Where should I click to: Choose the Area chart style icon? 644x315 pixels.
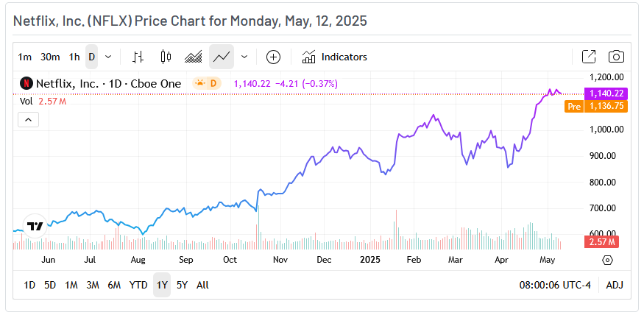pyautogui.click(x=193, y=57)
